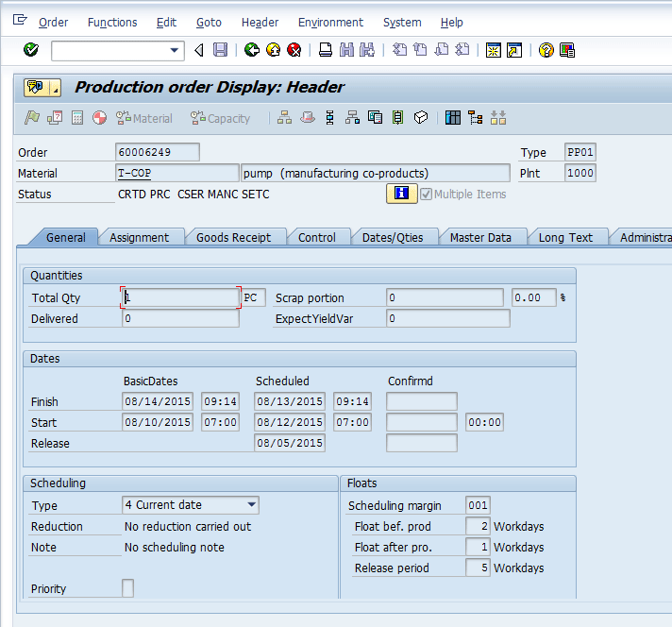Open the Customize Local Layout icon
The height and width of the screenshot is (627, 672).
(567, 50)
